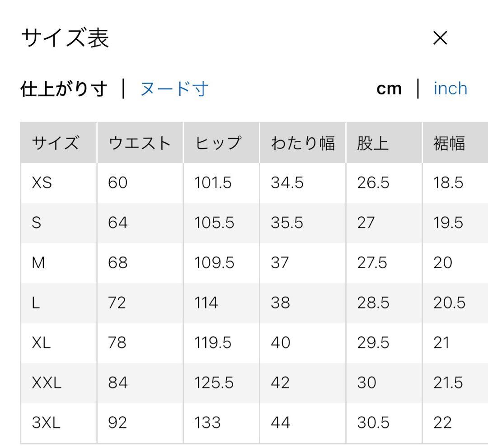The image size is (488, 448).
Task: Select the XL size row label
Action: coord(41,343)
